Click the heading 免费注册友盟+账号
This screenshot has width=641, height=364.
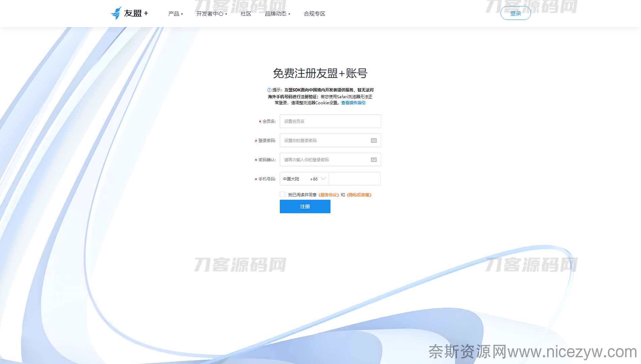pos(320,73)
